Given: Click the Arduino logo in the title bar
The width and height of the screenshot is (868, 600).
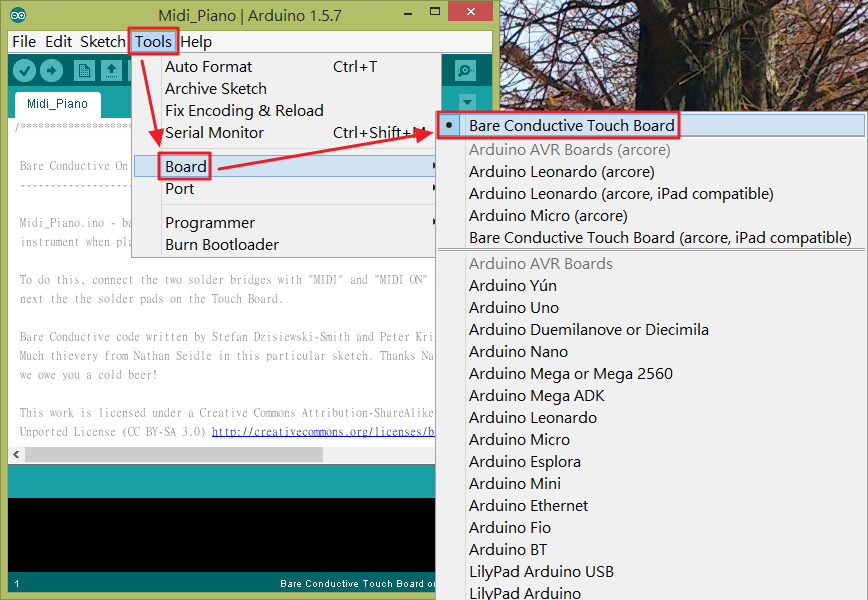Looking at the screenshot, I should [x=18, y=15].
